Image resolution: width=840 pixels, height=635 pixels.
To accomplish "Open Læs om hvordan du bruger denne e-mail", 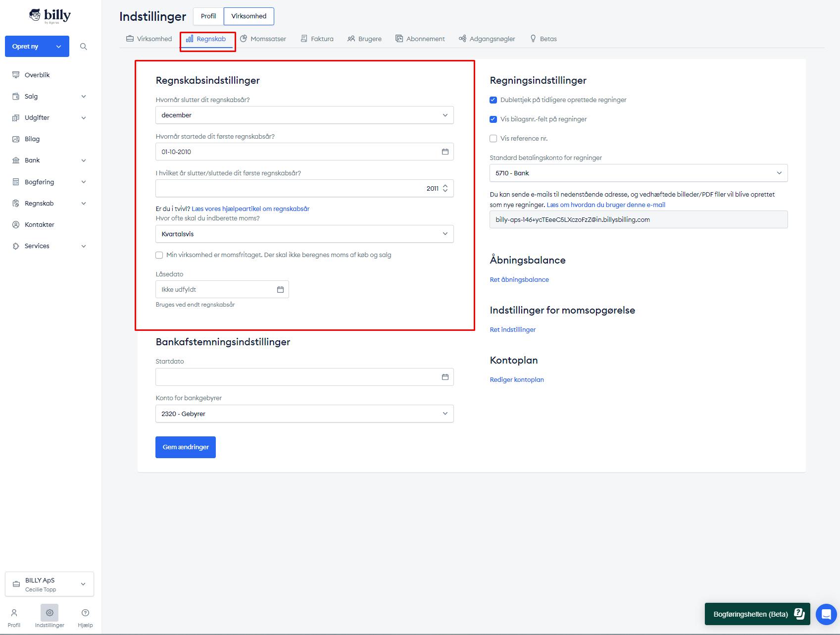I will [x=606, y=205].
